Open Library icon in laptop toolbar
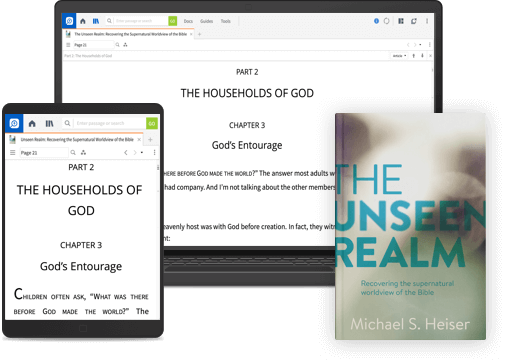 pos(96,21)
